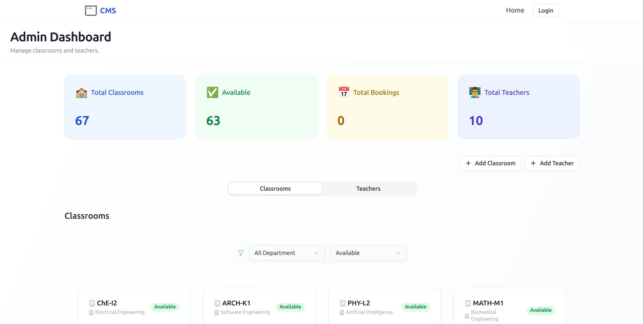The height and width of the screenshot is (324, 644).
Task: Click the Available badge on ARCH-K1 card
Action: [x=291, y=307]
